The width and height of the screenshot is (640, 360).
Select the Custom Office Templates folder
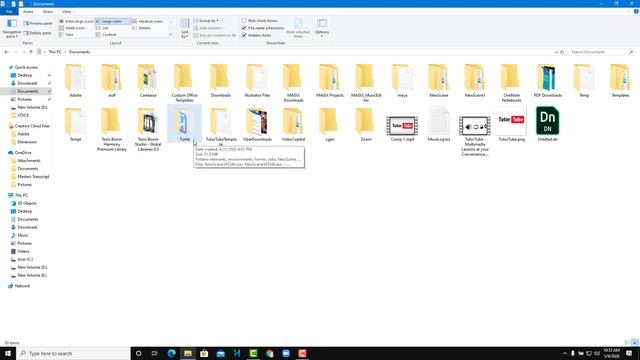point(184,83)
